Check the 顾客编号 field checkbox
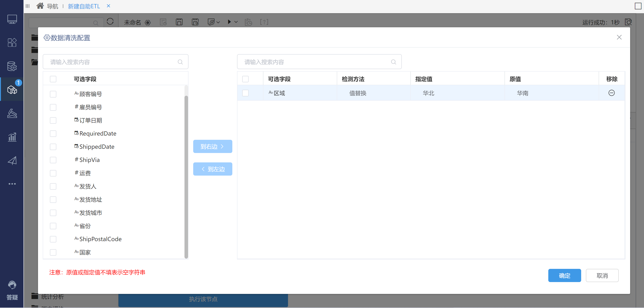The width and height of the screenshot is (644, 308). 53,94
